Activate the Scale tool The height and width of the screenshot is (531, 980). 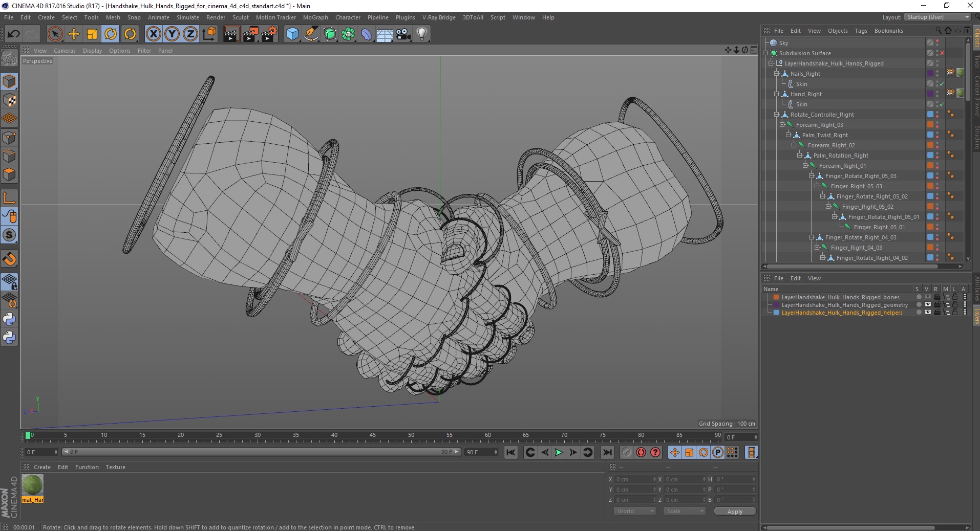(x=92, y=34)
